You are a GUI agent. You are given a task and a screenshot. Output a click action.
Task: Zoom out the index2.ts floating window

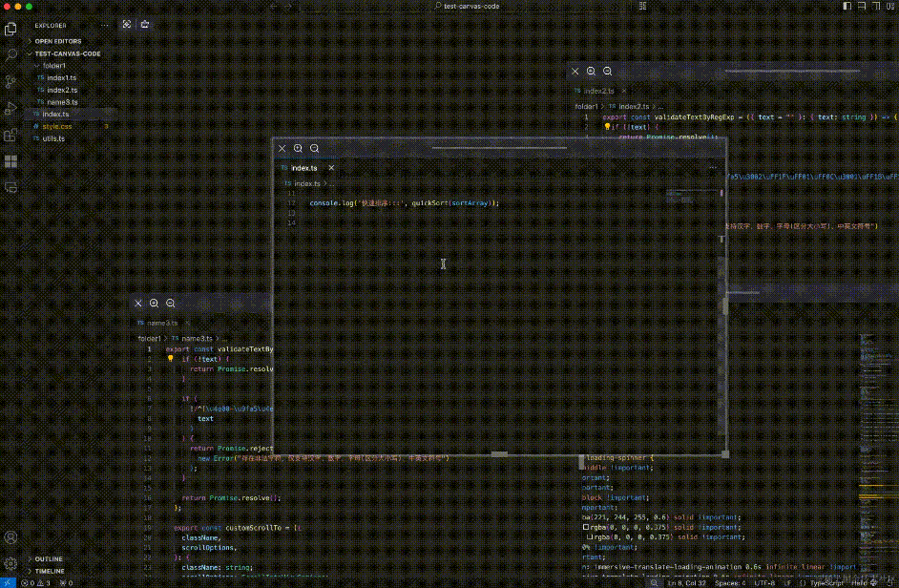tap(607, 72)
